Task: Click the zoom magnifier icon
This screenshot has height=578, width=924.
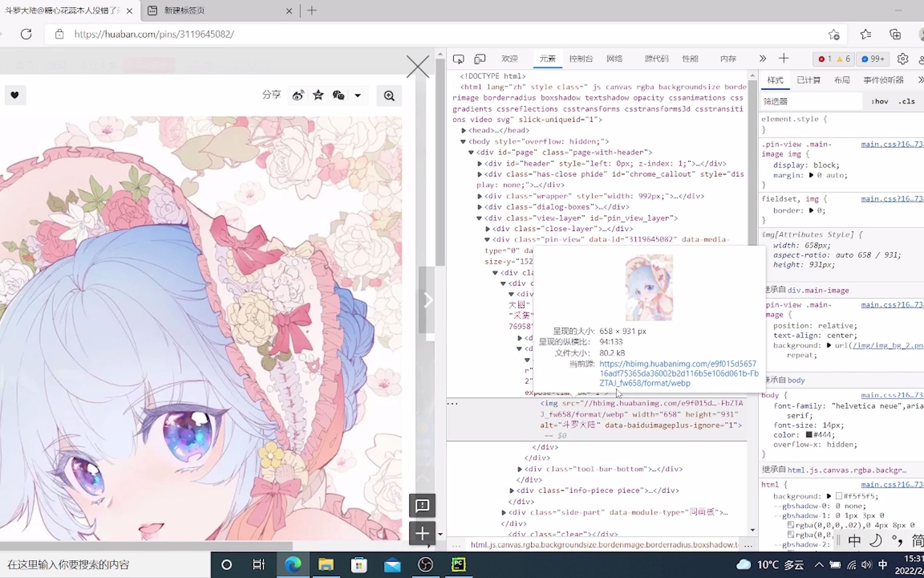Action: click(389, 96)
